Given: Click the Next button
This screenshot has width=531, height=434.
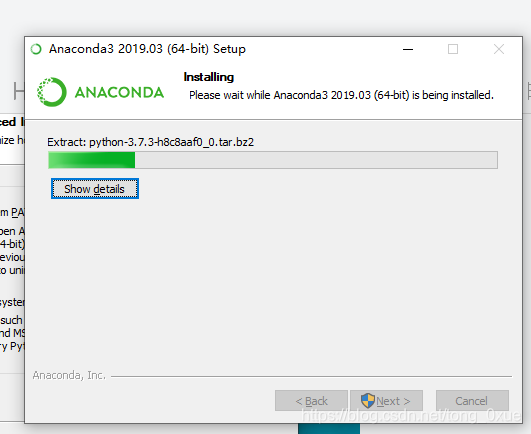Looking at the screenshot, I should point(386,401).
